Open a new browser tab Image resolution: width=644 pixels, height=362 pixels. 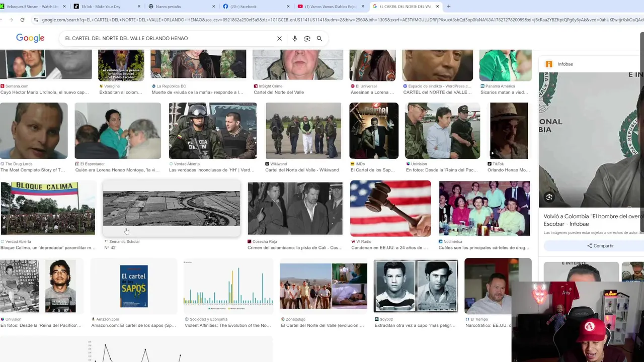[448, 7]
